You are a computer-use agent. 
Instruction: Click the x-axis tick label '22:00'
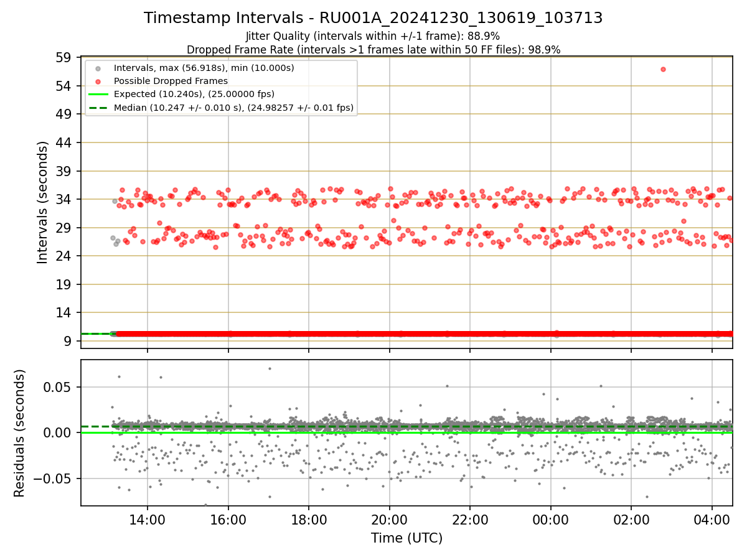coord(470,519)
